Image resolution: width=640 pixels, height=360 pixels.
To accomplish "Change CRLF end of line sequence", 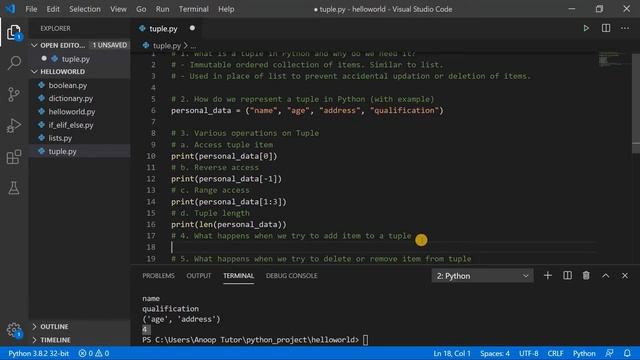I will pos(555,353).
